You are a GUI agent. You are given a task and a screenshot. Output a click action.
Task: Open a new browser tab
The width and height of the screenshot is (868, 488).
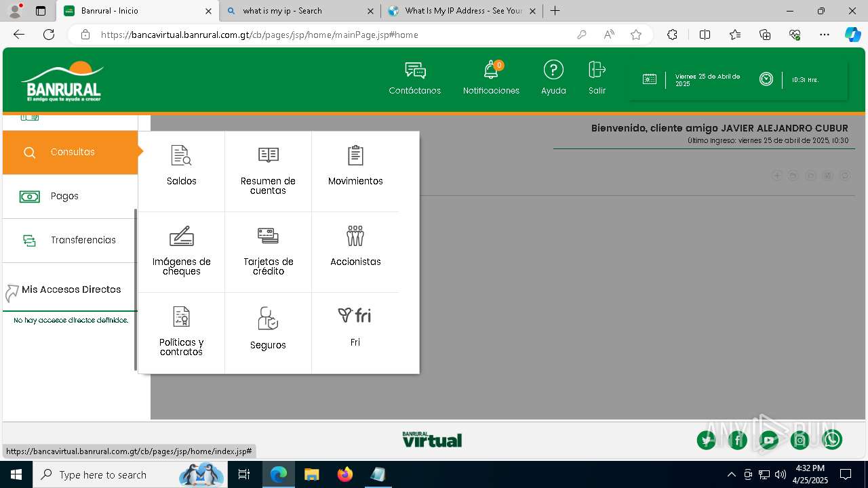[x=555, y=11]
